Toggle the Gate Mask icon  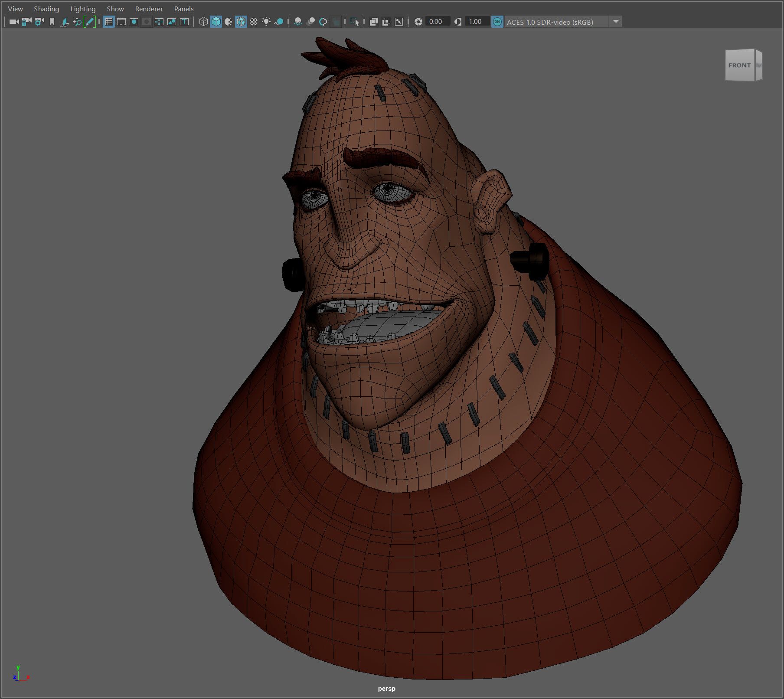point(147,22)
